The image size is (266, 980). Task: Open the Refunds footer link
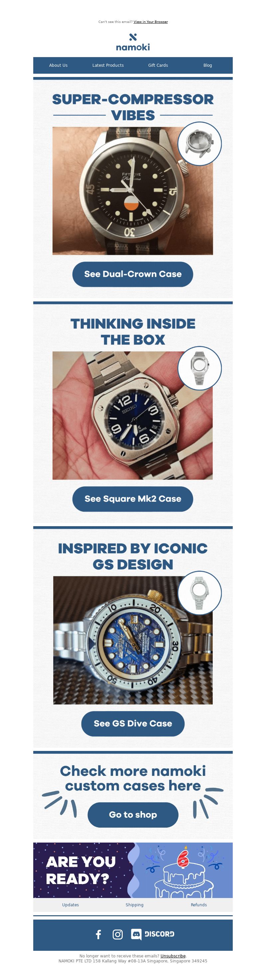[199, 905]
